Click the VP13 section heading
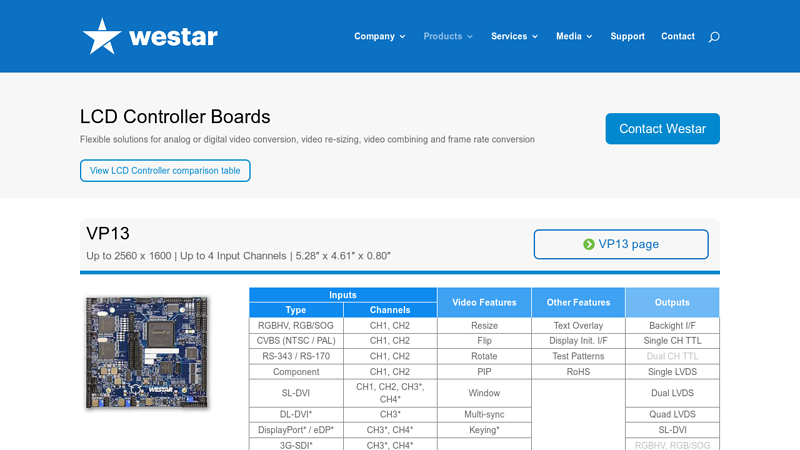The height and width of the screenshot is (450, 800). tap(108, 234)
